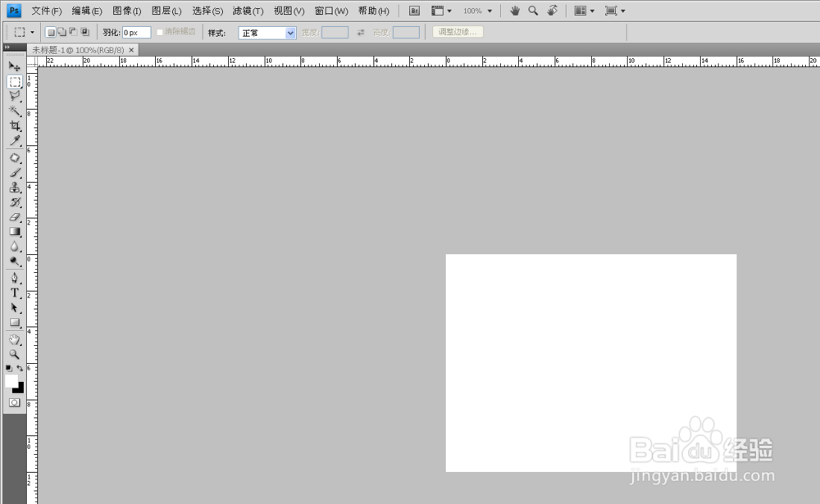
Task: Click the 羽化 feather input field
Action: pos(136,33)
